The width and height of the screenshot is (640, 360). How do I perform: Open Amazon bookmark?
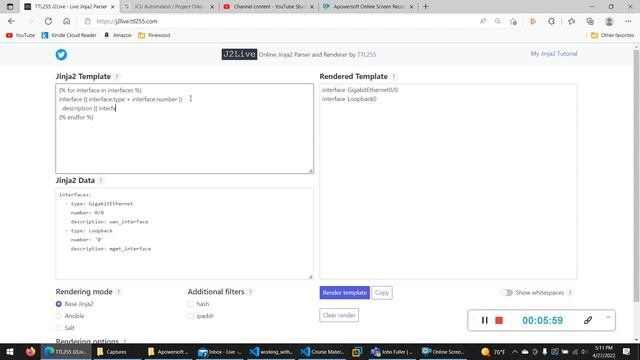tap(118, 36)
